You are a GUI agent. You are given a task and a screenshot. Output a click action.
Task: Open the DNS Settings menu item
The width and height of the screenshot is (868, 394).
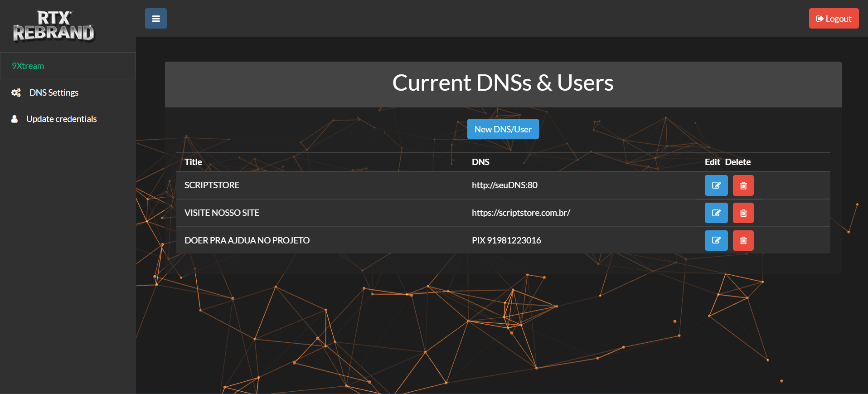tap(53, 92)
